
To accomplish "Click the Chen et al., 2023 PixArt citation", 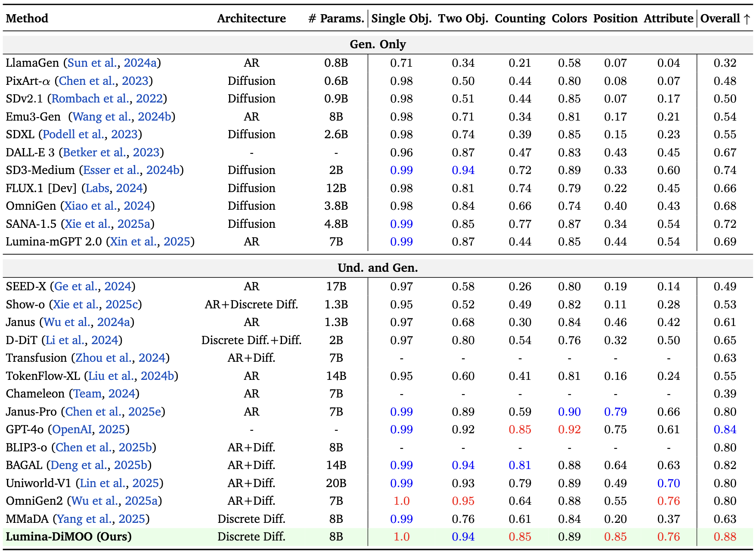I will click(x=103, y=81).
